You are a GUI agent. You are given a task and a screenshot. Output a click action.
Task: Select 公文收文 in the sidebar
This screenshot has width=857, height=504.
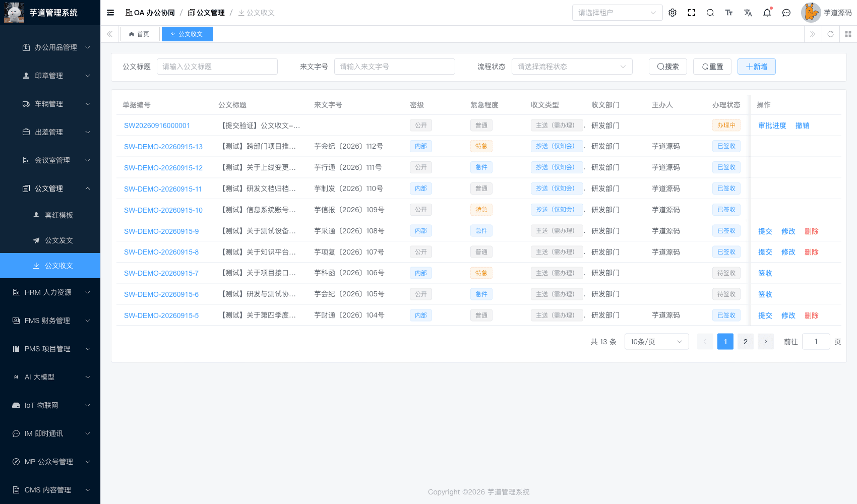(50, 266)
